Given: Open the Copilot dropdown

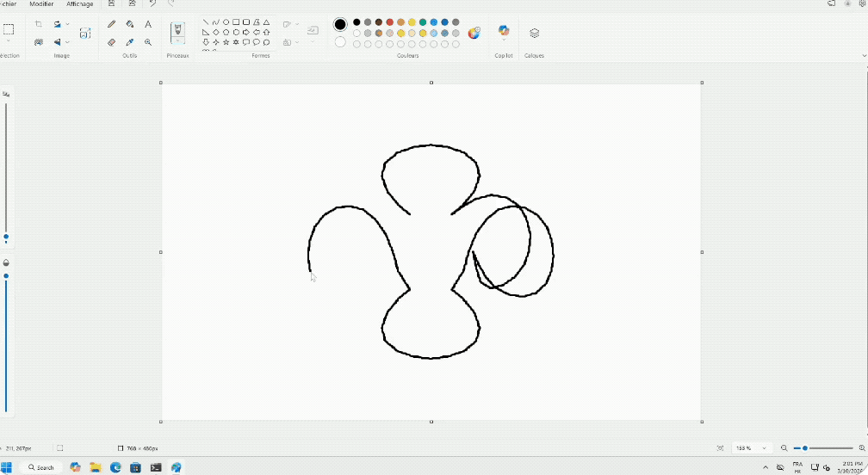Looking at the screenshot, I should [x=504, y=40].
